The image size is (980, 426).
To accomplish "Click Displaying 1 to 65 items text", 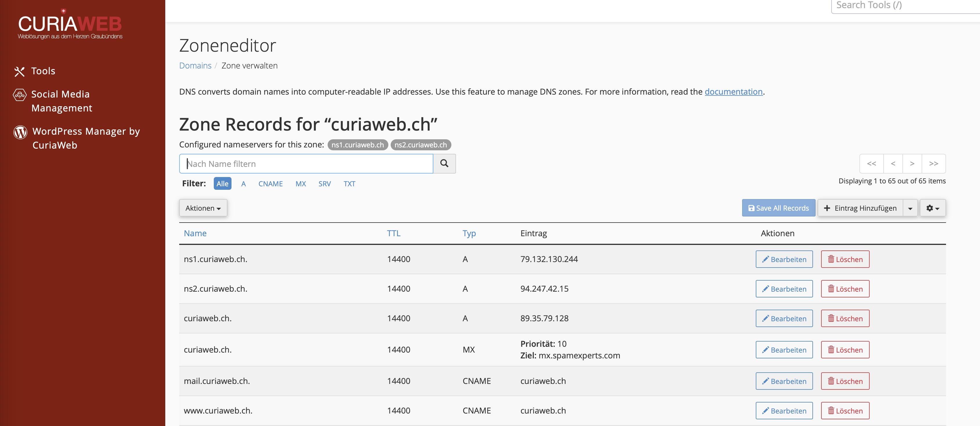I will tap(892, 181).
